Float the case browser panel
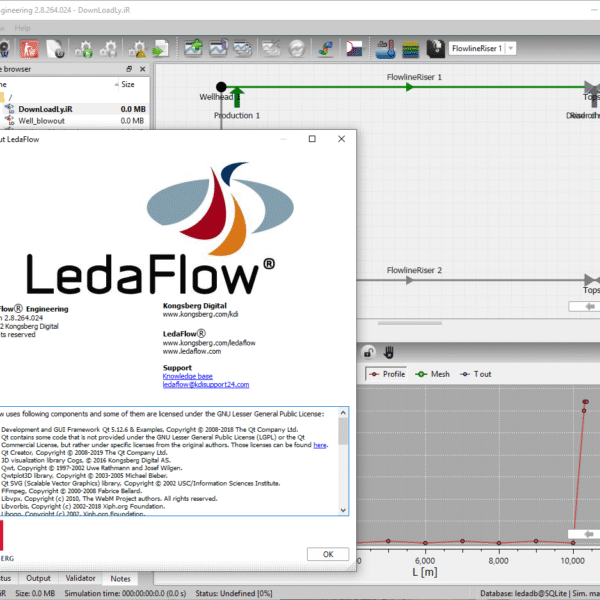Viewport: 600px width, 600px height. 129,69
